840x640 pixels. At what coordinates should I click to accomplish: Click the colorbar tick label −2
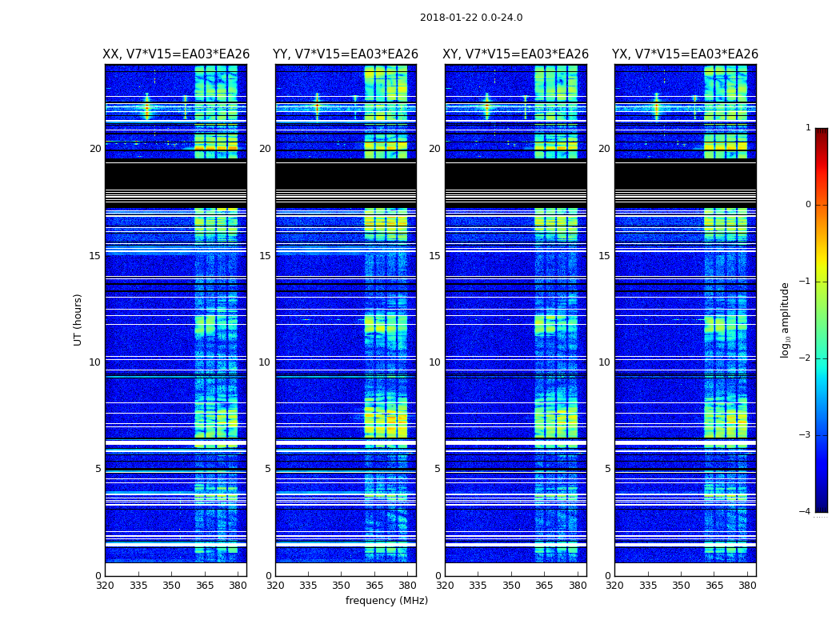pos(806,358)
